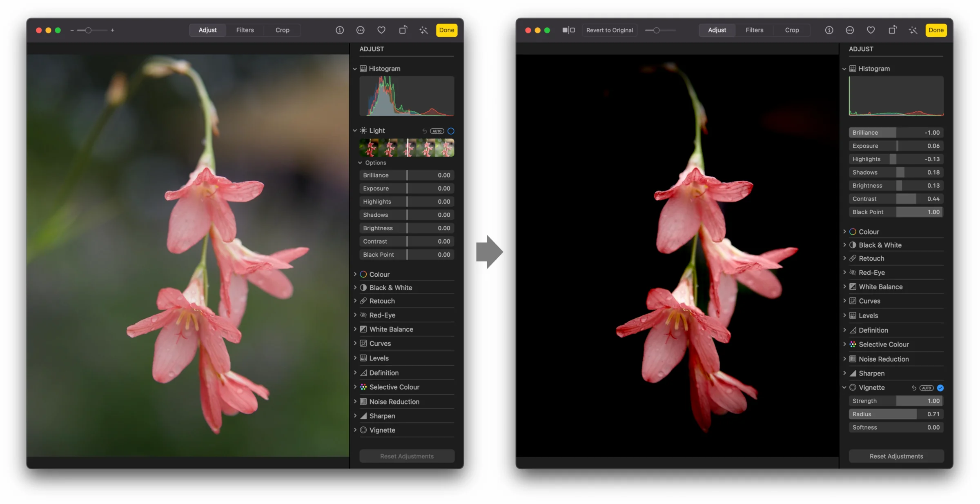Apply Auto Enhance wand in right window
This screenshot has height=504, width=980.
click(913, 30)
